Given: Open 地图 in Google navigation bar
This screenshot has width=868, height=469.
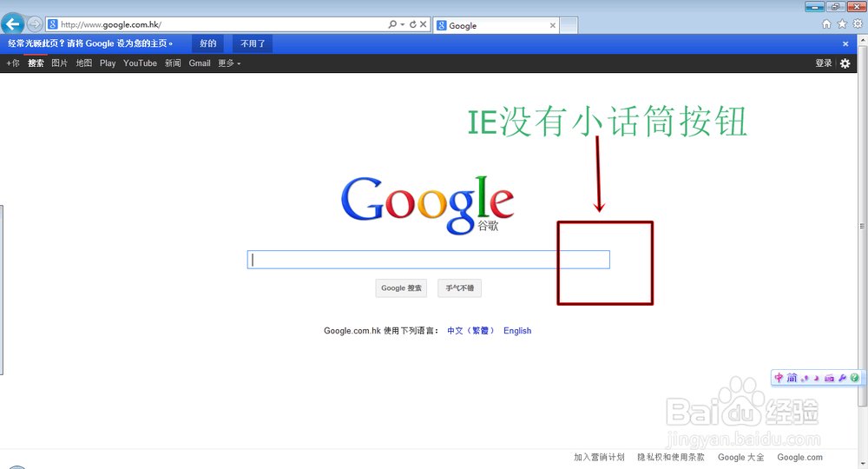Looking at the screenshot, I should point(83,63).
